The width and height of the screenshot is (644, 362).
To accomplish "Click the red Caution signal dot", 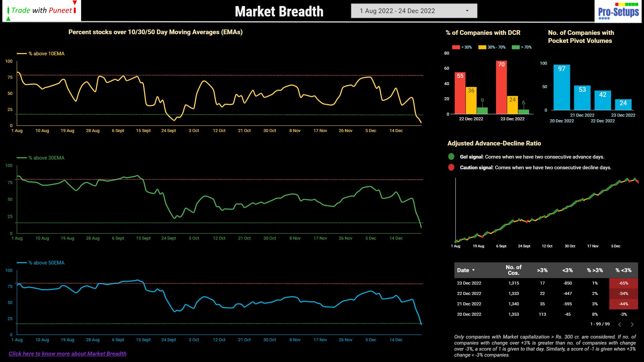I will click(451, 167).
